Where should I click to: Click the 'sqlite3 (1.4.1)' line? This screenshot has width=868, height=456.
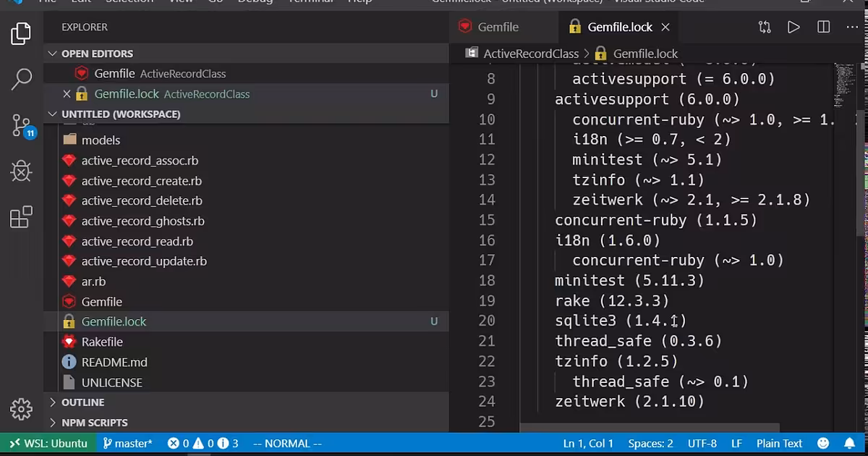(x=621, y=321)
